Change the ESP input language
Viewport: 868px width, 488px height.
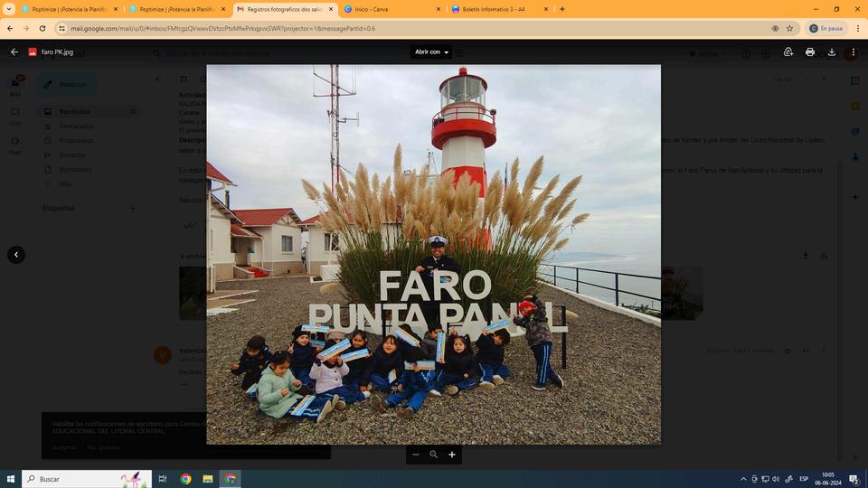point(804,479)
